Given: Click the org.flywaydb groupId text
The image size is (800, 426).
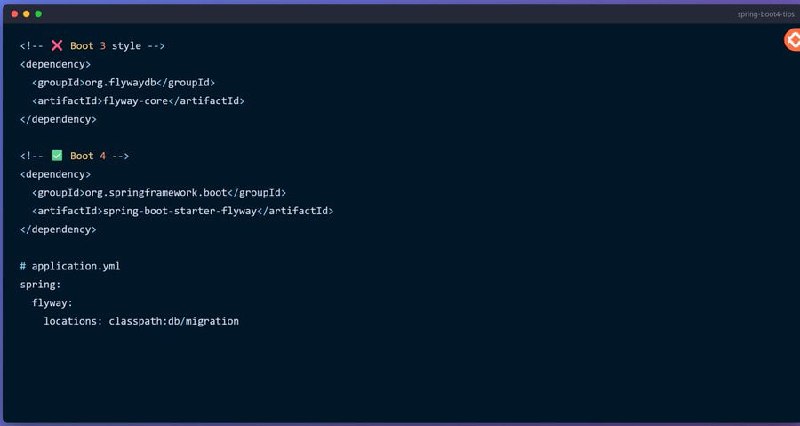Looking at the screenshot, I should pyautogui.click(x=120, y=83).
